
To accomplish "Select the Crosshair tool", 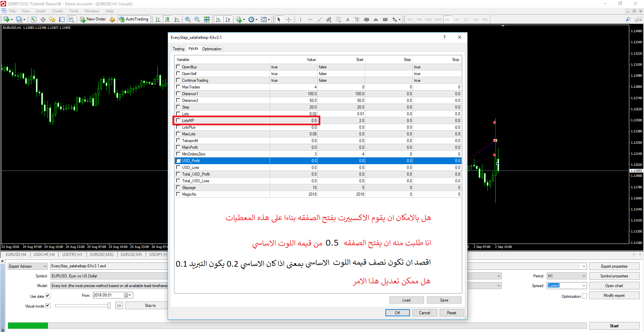I will point(288,19).
